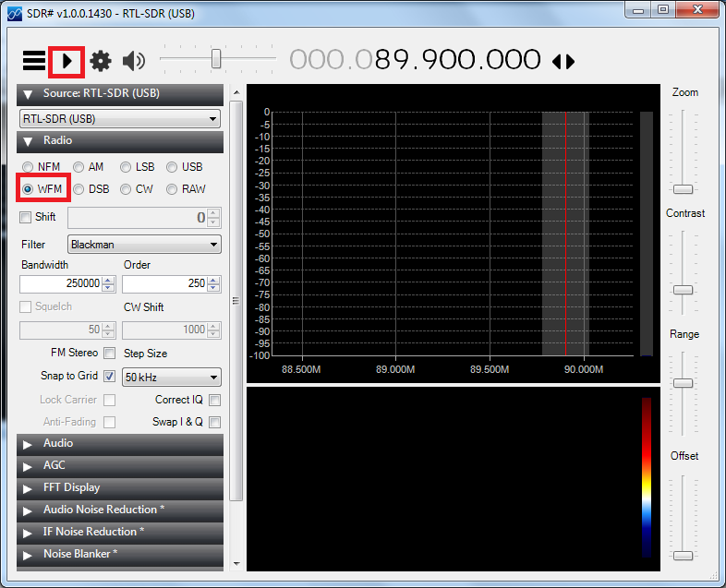Adjust the Offset slider

point(683,556)
